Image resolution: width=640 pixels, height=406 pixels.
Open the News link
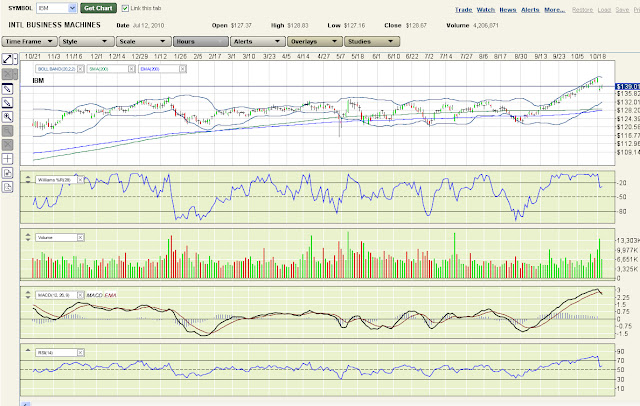(x=508, y=10)
